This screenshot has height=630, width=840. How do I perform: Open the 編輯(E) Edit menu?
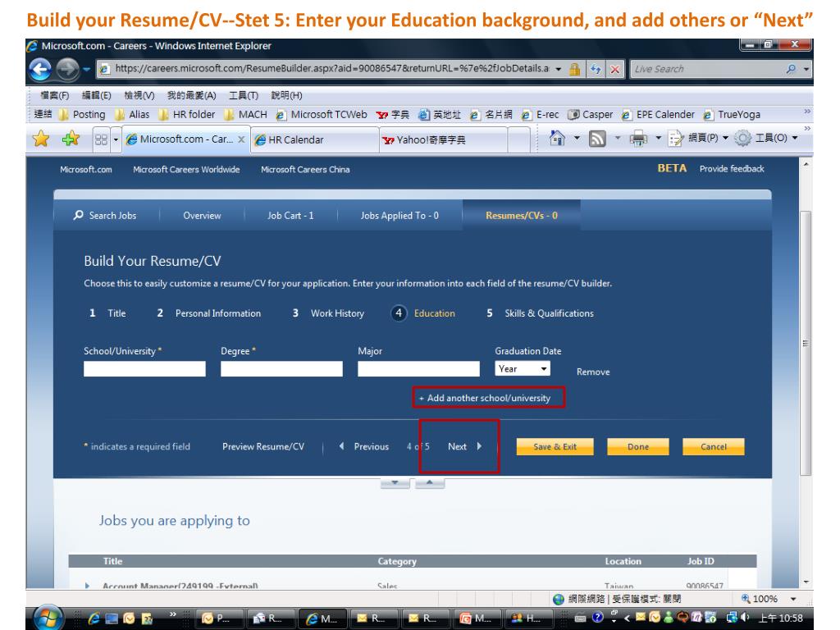click(x=97, y=95)
